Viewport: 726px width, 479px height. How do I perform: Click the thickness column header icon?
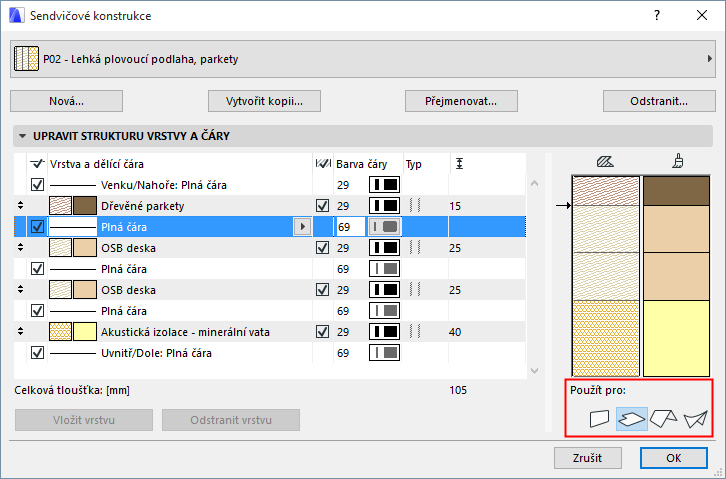point(459,163)
